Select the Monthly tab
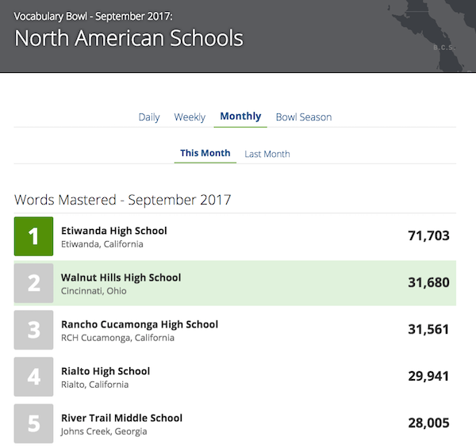Viewport: 476px width, 448px height. (240, 117)
